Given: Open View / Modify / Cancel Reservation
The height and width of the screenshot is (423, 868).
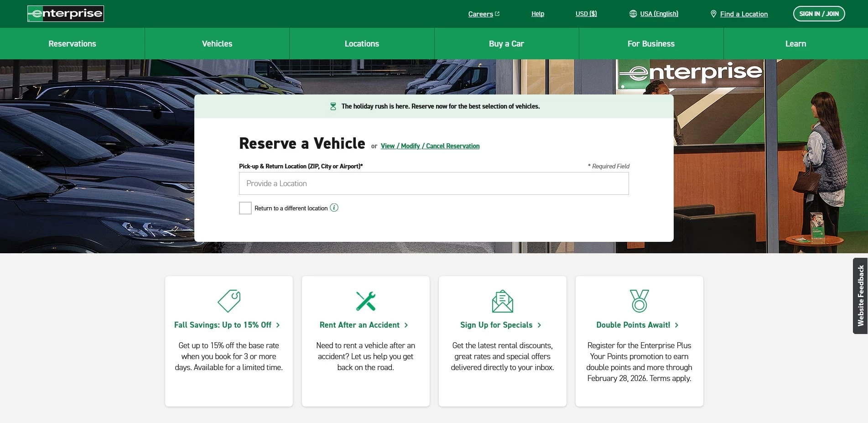Looking at the screenshot, I should 429,146.
